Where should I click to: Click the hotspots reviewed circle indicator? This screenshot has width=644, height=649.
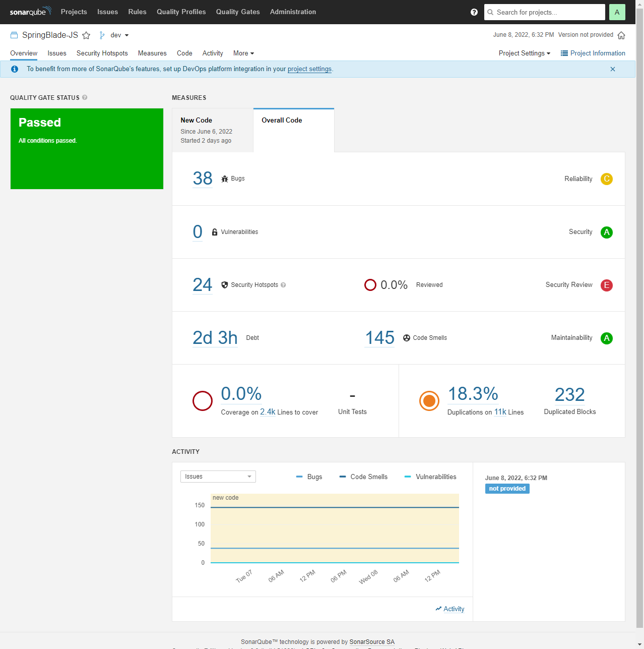[370, 285]
